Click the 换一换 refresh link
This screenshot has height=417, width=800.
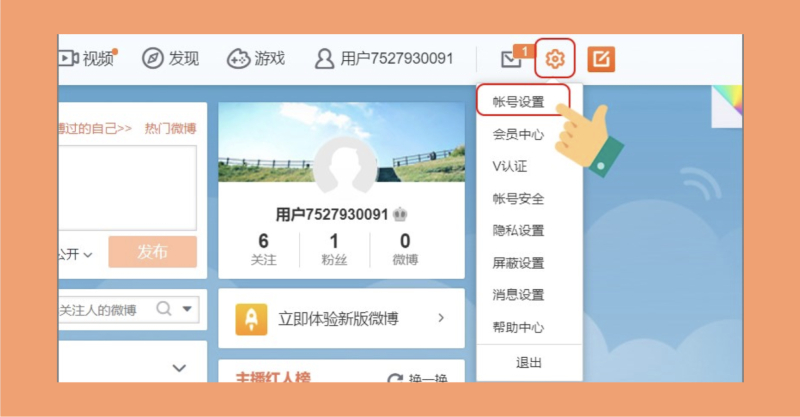point(418,379)
